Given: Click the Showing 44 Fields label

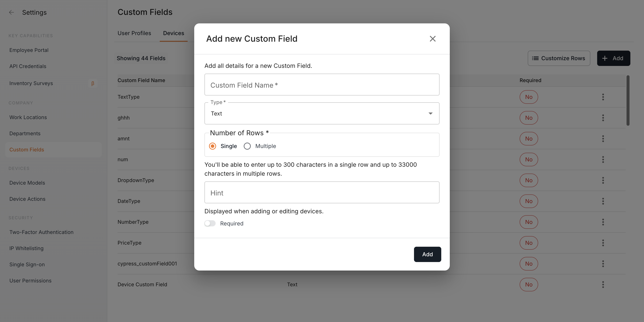Looking at the screenshot, I should click(x=141, y=58).
